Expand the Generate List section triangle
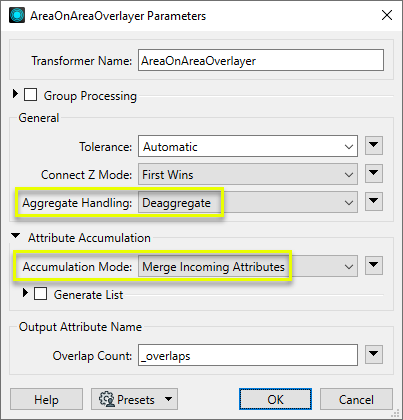403x420 pixels. (x=25, y=293)
